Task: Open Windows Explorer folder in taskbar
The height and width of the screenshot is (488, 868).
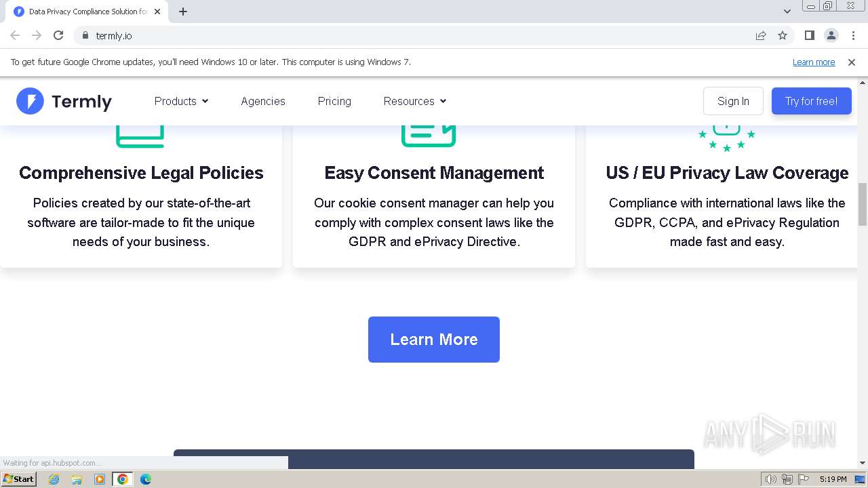Action: [77, 479]
